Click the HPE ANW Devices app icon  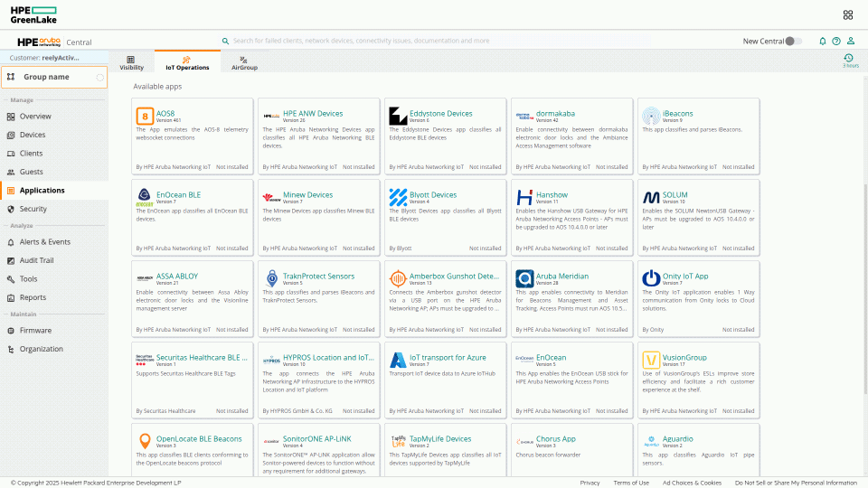tap(271, 116)
